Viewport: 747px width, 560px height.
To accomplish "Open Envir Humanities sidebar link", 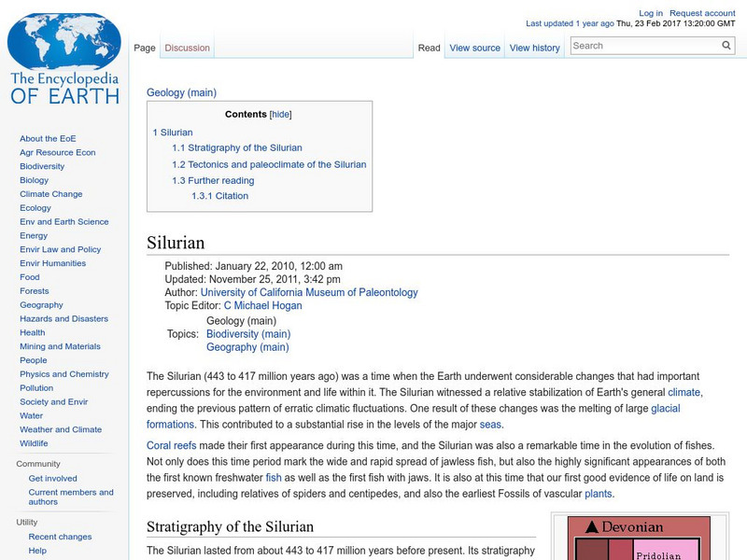I will point(52,263).
